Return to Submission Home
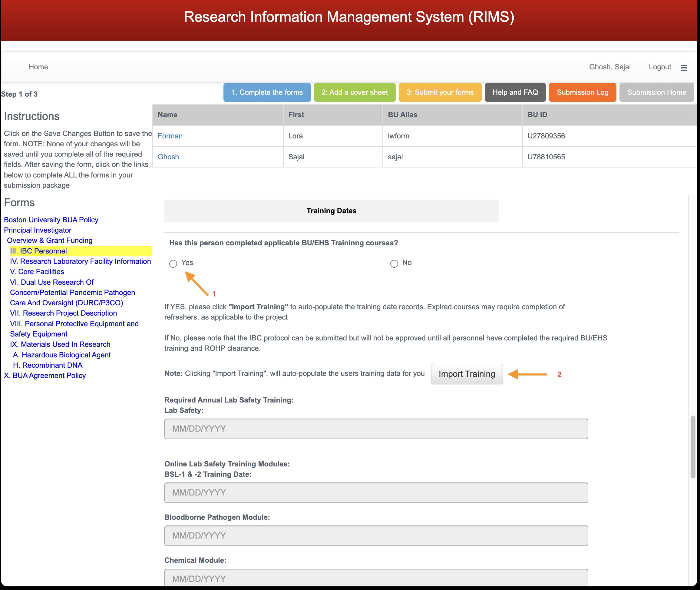 (656, 92)
